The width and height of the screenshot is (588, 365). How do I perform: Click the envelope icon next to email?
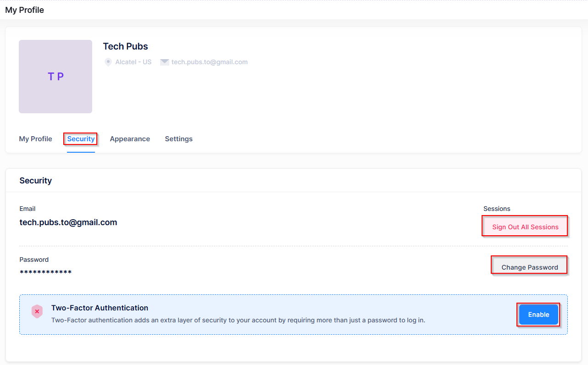(x=165, y=62)
